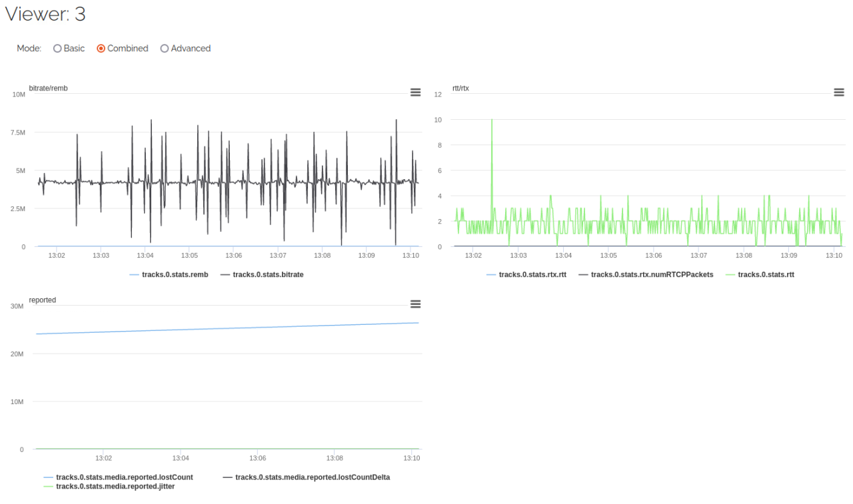The image size is (853, 504).
Task: Click the reported chart title
Action: pyautogui.click(x=43, y=300)
